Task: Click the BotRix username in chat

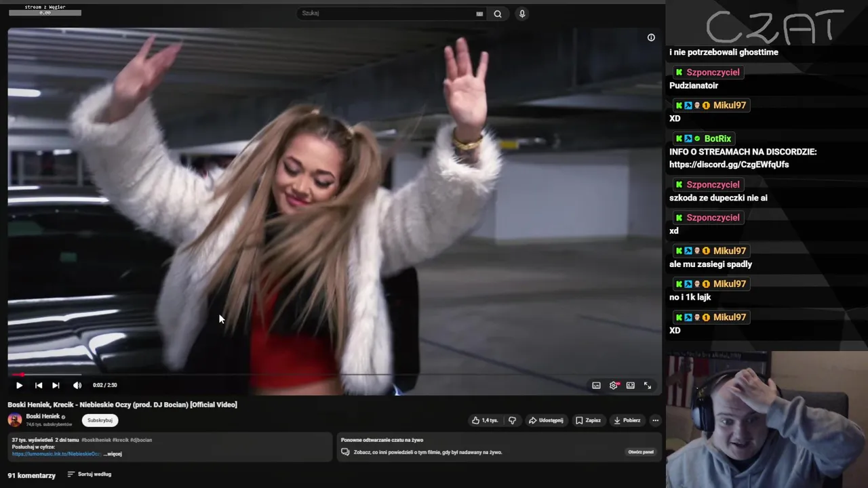Action: point(717,139)
